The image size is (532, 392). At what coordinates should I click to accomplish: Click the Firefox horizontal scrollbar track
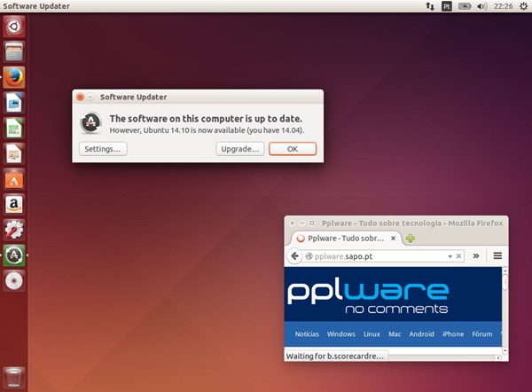click(442, 357)
